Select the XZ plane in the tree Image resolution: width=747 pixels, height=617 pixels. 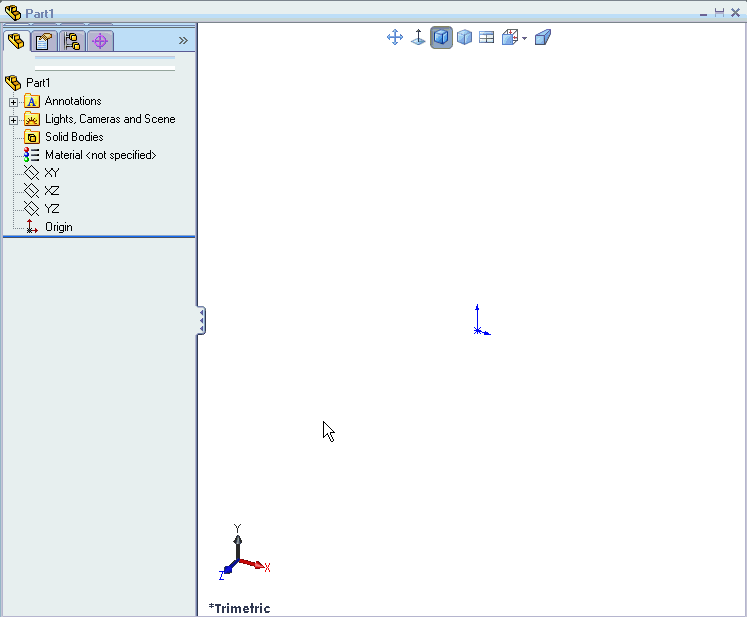[52, 191]
